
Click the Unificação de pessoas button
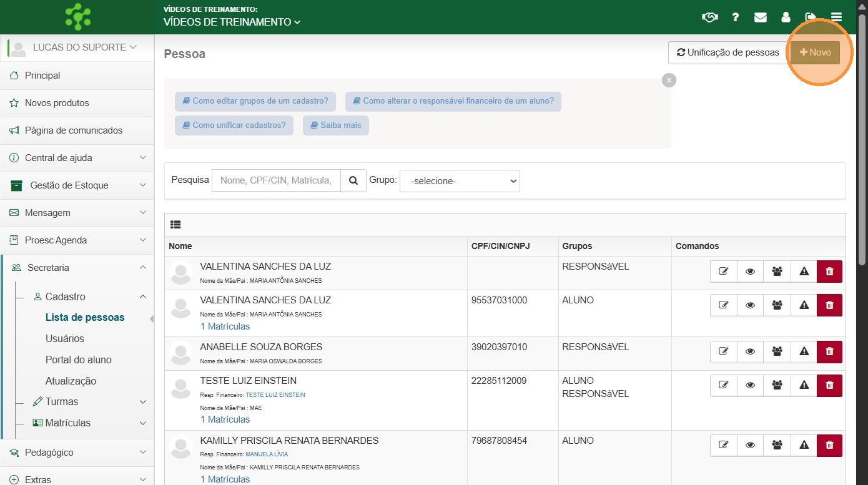[x=727, y=52]
